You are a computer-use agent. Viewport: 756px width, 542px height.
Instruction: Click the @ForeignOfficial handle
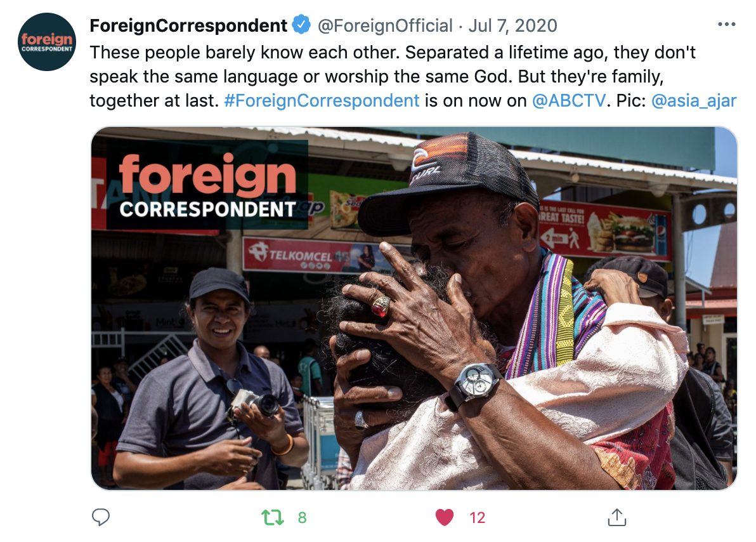385,25
